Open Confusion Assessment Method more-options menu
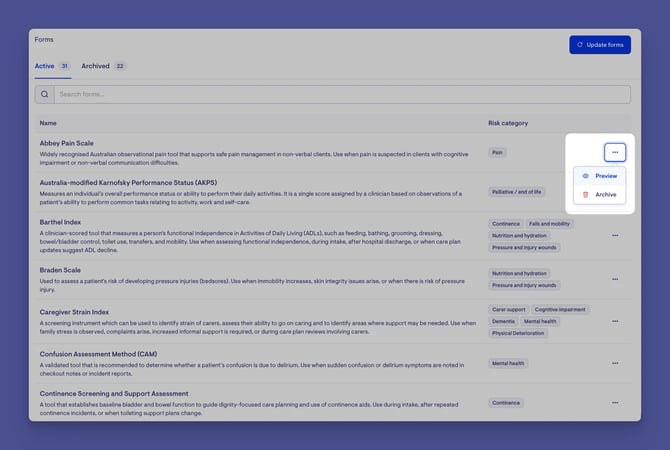The height and width of the screenshot is (450, 670). coord(614,363)
